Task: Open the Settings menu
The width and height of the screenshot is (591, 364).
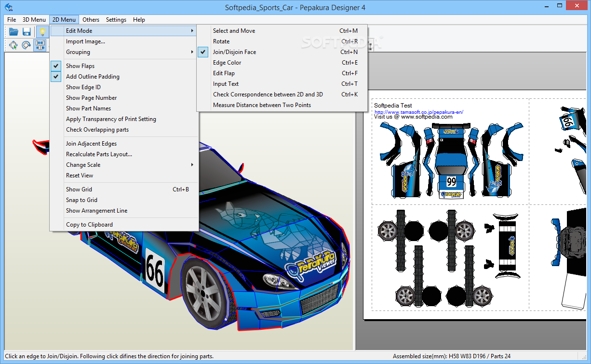Action: (x=116, y=20)
